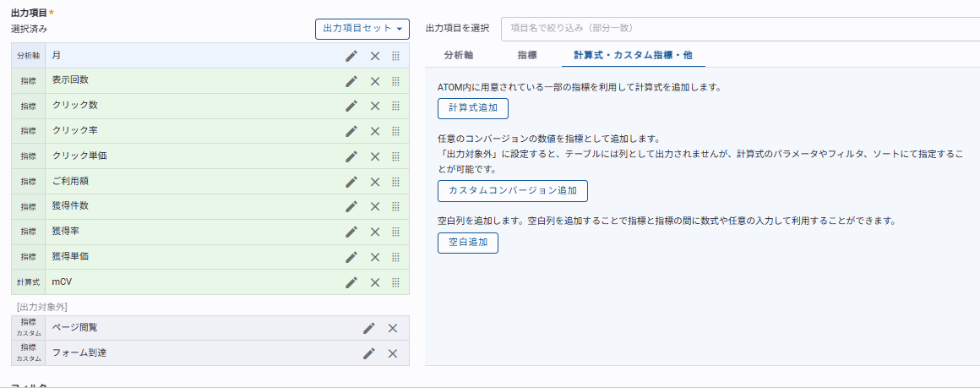
Task: Click the 空白追加 button
Action: (468, 243)
